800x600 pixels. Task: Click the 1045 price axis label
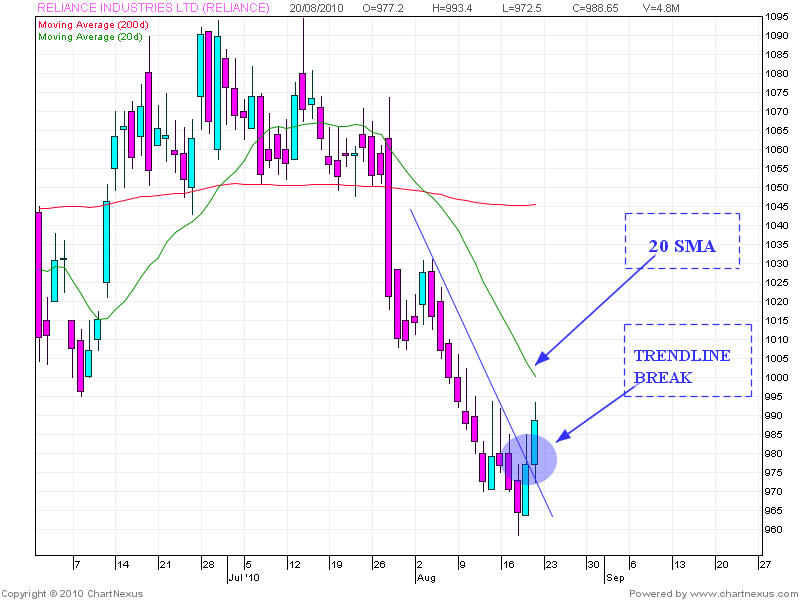click(x=777, y=207)
